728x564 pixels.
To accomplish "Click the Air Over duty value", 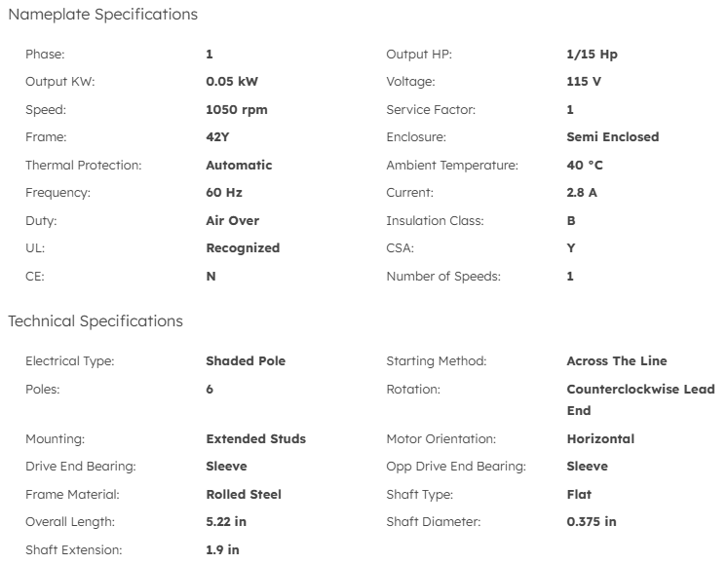I will pyautogui.click(x=232, y=221).
